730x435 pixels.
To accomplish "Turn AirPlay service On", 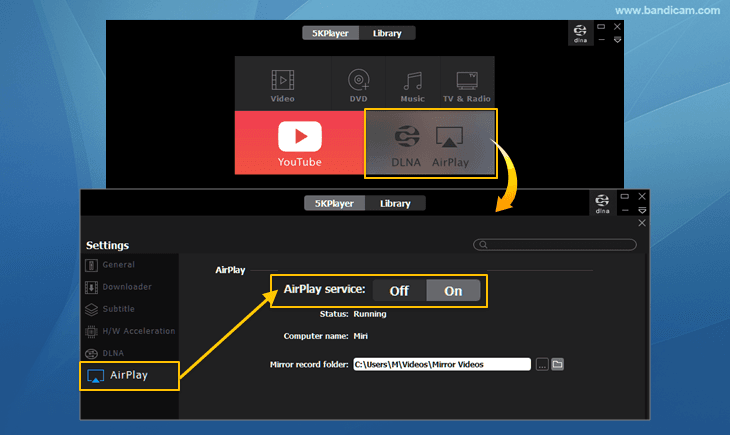I will pyautogui.click(x=453, y=291).
